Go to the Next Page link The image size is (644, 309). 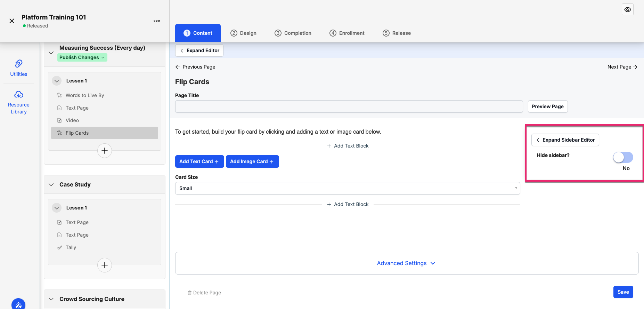coord(622,67)
